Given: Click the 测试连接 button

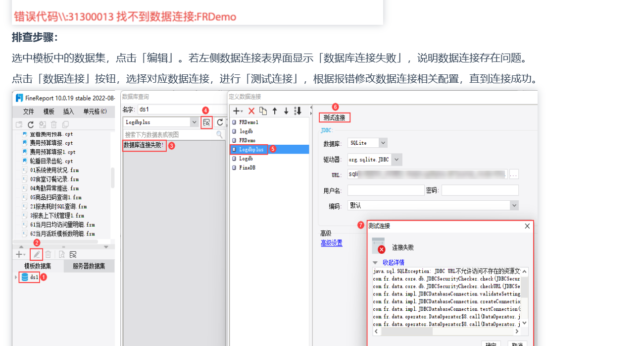Looking at the screenshot, I should click(334, 117).
